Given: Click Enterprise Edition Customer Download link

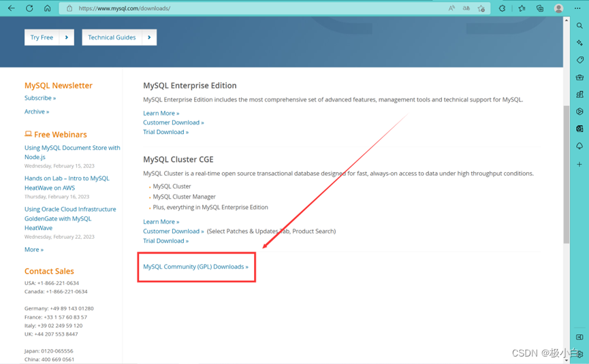Looking at the screenshot, I should [x=174, y=122].
